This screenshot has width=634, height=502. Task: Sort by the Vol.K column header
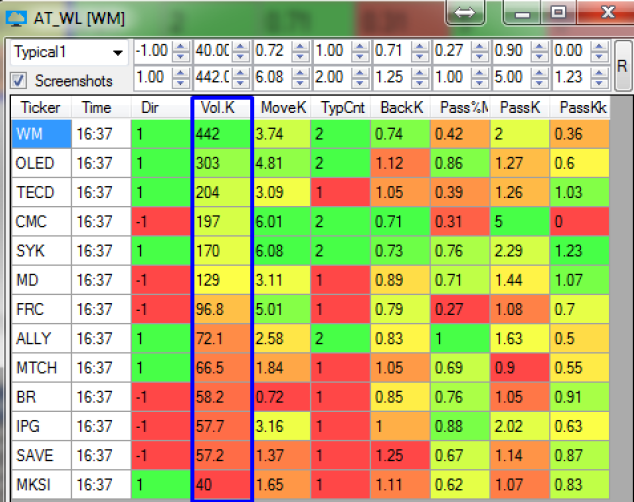tap(221, 108)
